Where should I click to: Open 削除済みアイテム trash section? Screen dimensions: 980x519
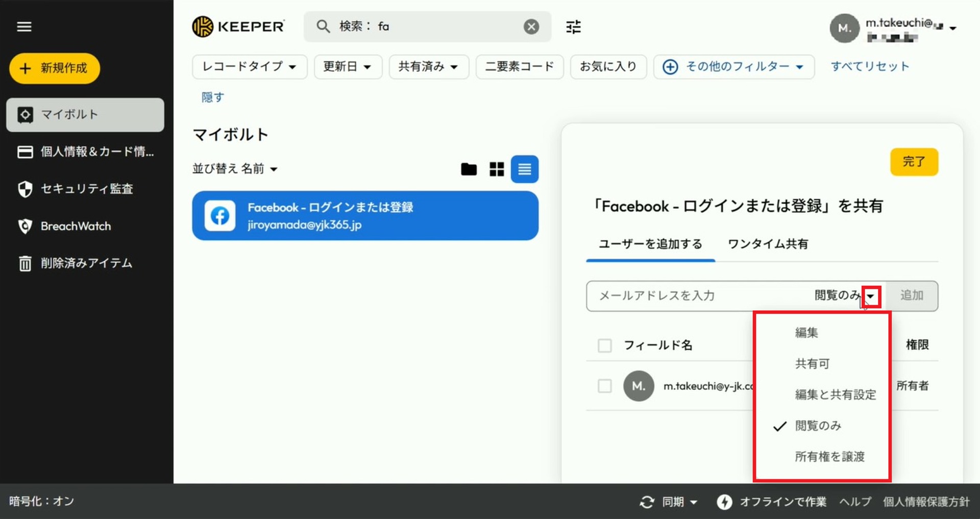coord(86,263)
